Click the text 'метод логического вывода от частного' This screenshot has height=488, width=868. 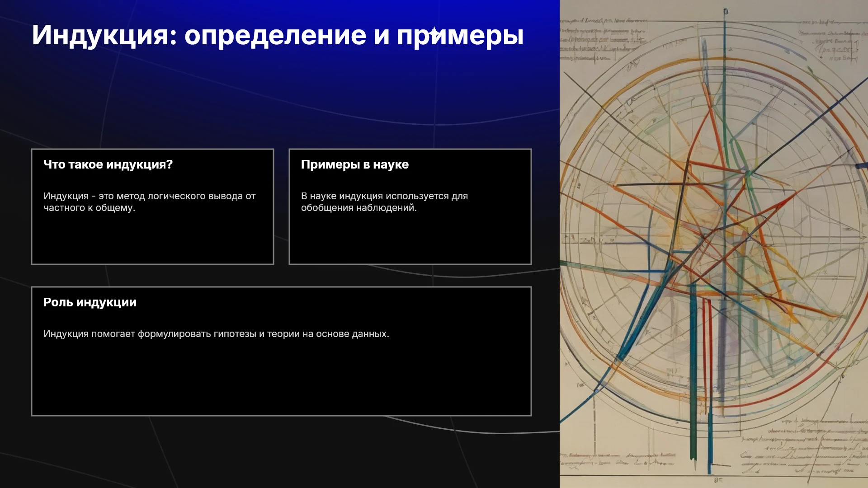(149, 202)
